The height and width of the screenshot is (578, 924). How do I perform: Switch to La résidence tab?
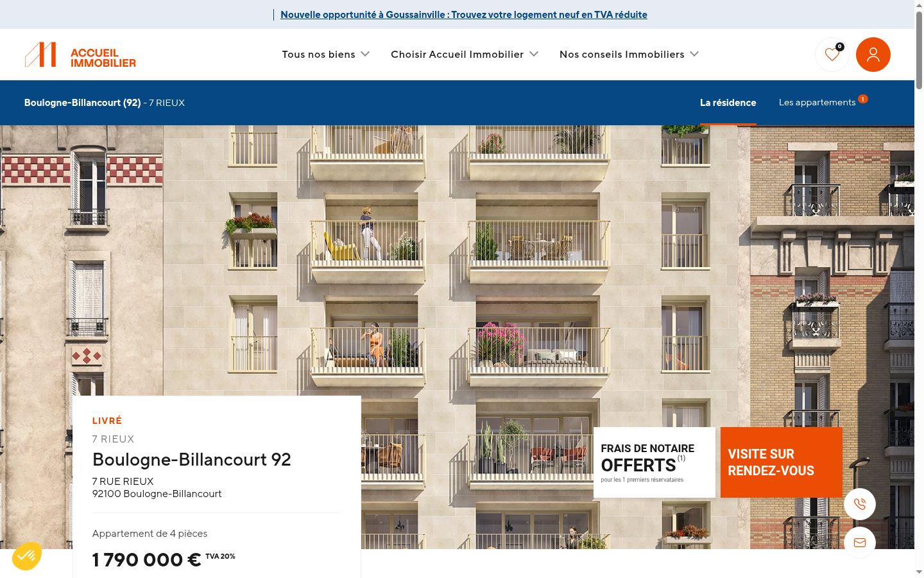728,103
